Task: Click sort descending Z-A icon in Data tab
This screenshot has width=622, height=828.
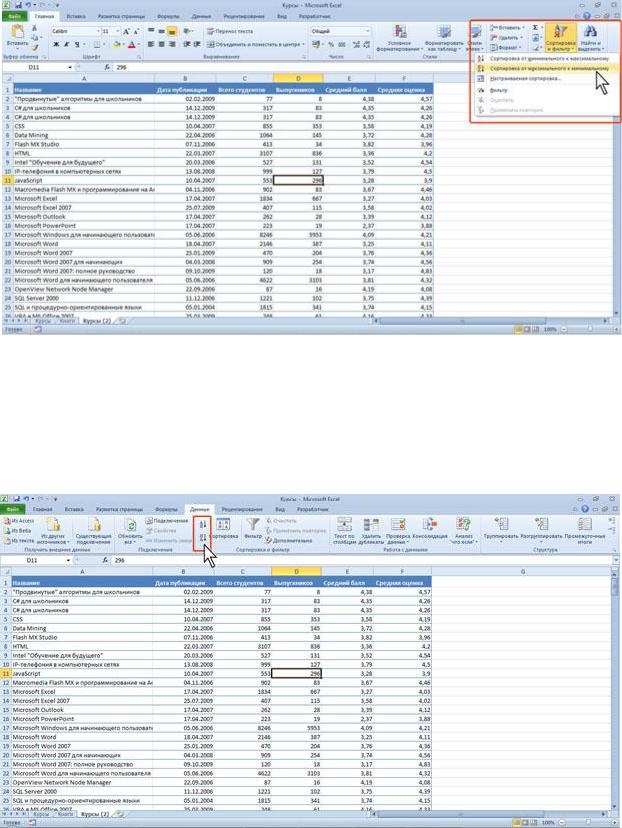Action: (203, 538)
